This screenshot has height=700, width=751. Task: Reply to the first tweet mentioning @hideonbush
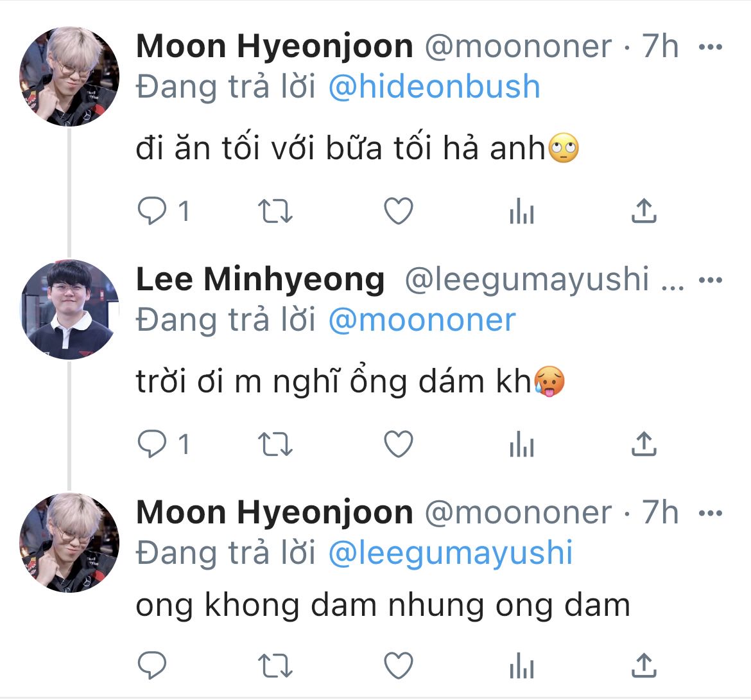tap(152, 211)
